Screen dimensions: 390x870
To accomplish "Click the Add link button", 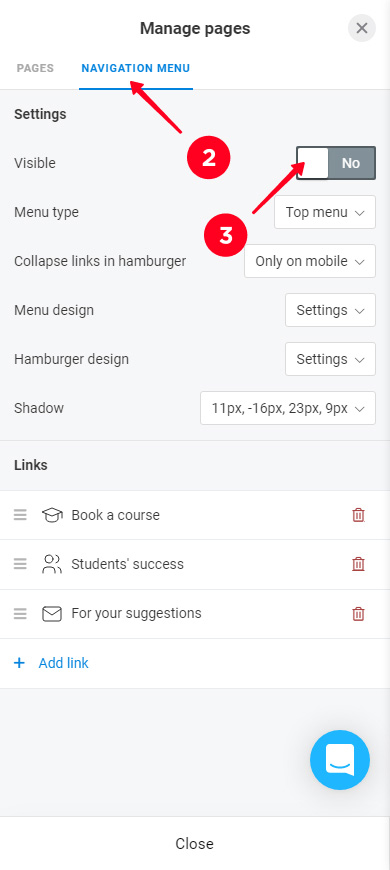I will tap(51, 663).
